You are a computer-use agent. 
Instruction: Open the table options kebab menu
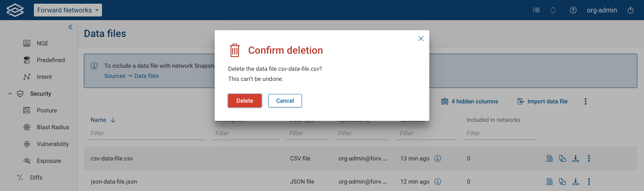pos(586,101)
